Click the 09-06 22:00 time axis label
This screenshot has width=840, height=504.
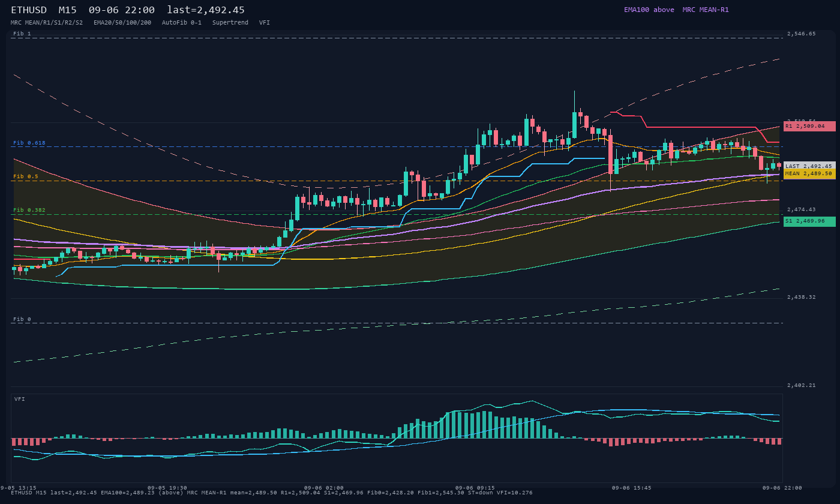pos(782,488)
